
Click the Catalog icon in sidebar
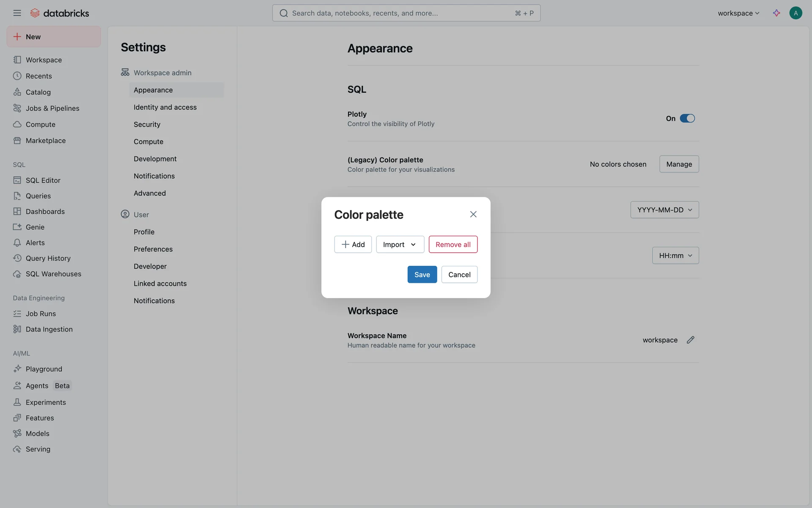pos(17,92)
